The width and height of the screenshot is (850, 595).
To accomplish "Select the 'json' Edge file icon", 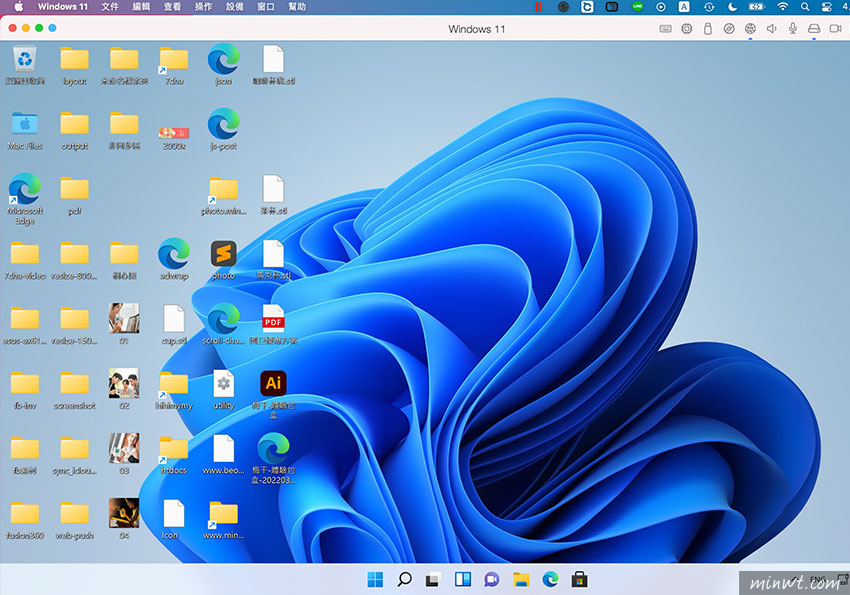I will click(223, 59).
